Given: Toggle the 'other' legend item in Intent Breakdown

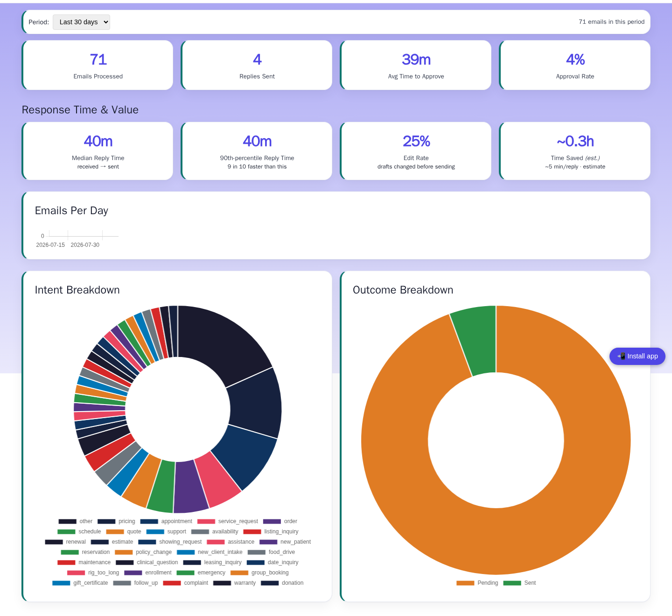Looking at the screenshot, I should click(x=75, y=521).
